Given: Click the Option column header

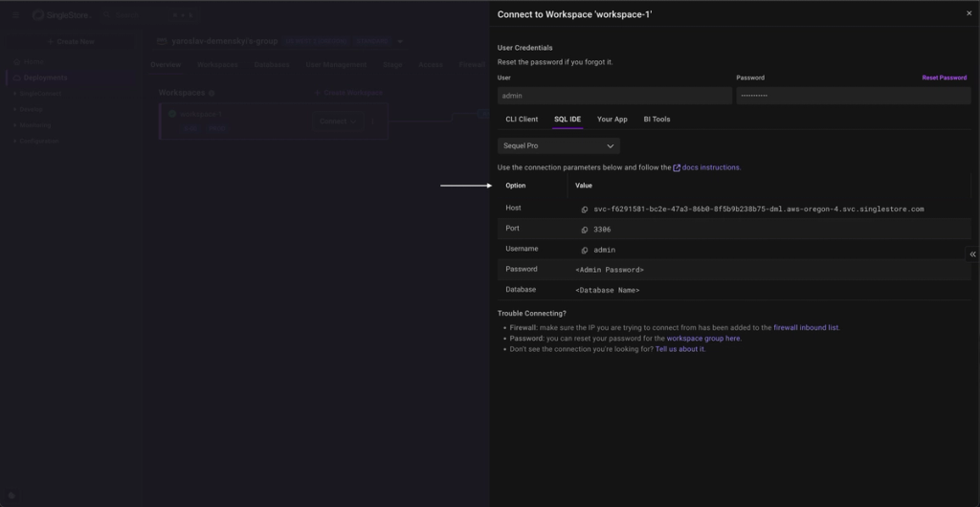Looking at the screenshot, I should coord(516,186).
